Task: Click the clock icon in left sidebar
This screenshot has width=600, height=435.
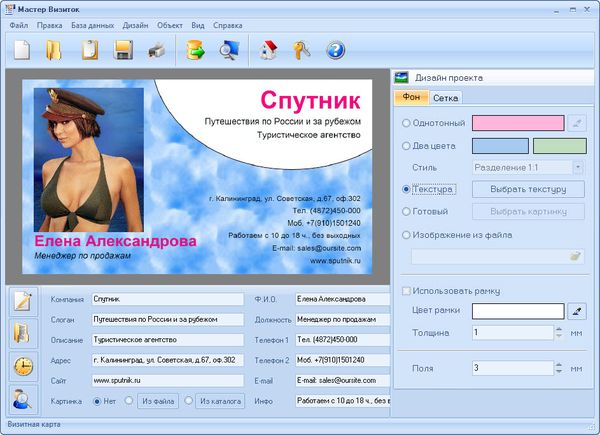Action: 23,365
